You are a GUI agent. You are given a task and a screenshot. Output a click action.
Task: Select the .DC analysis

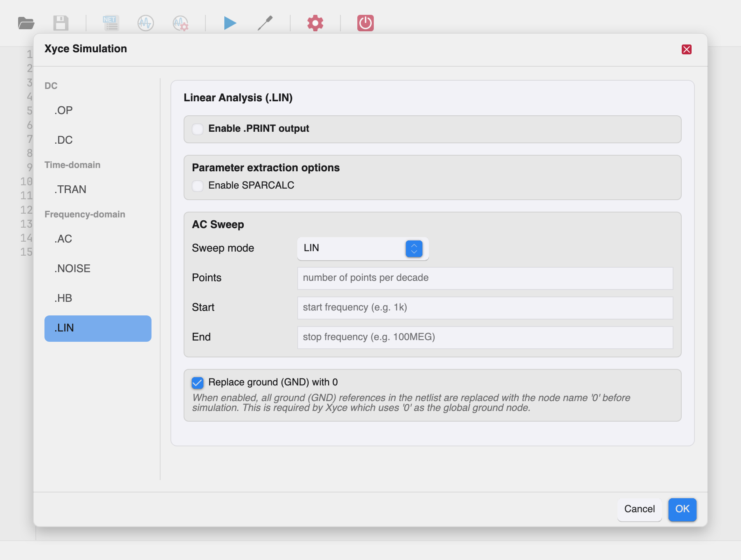pyautogui.click(x=98, y=140)
